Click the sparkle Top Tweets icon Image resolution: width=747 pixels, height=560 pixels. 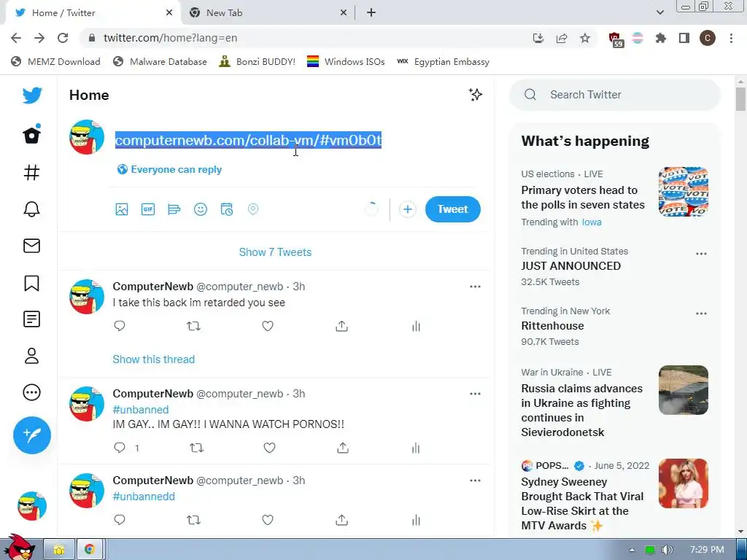[x=475, y=95]
